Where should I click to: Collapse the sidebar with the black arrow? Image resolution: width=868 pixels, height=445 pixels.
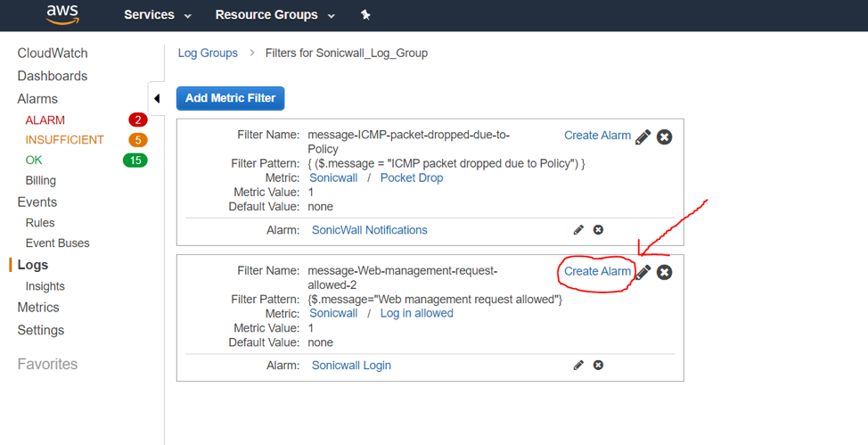(x=157, y=99)
